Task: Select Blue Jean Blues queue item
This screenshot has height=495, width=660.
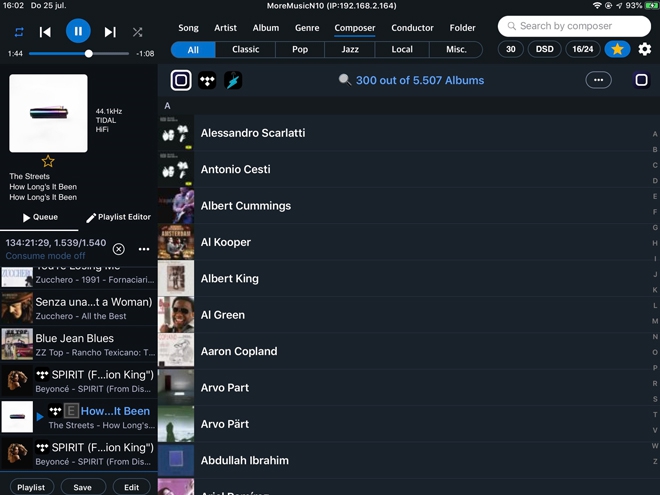Action: pos(79,344)
